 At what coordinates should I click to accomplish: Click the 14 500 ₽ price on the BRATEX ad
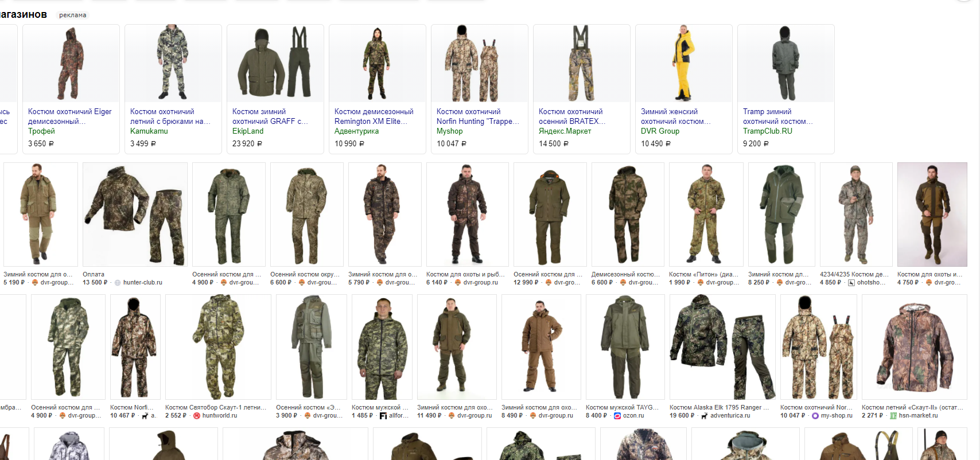click(554, 144)
